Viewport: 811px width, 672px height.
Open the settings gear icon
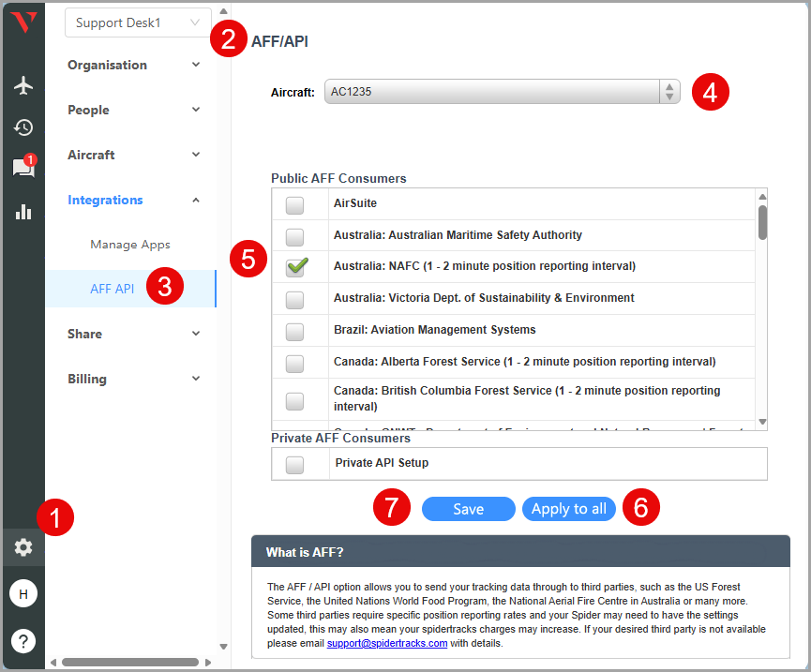tap(23, 547)
